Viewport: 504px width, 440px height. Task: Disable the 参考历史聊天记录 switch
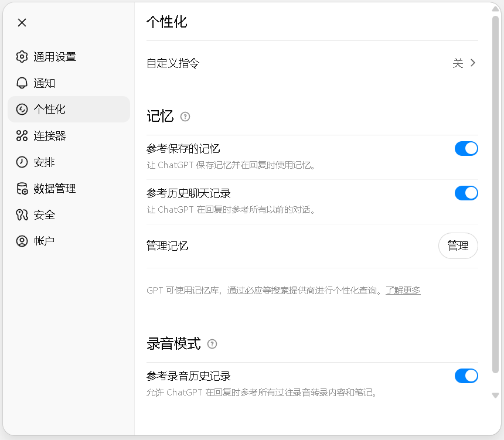[466, 193]
